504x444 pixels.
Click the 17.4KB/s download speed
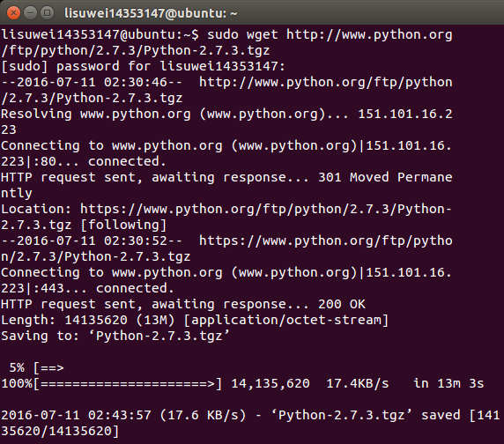358,383
